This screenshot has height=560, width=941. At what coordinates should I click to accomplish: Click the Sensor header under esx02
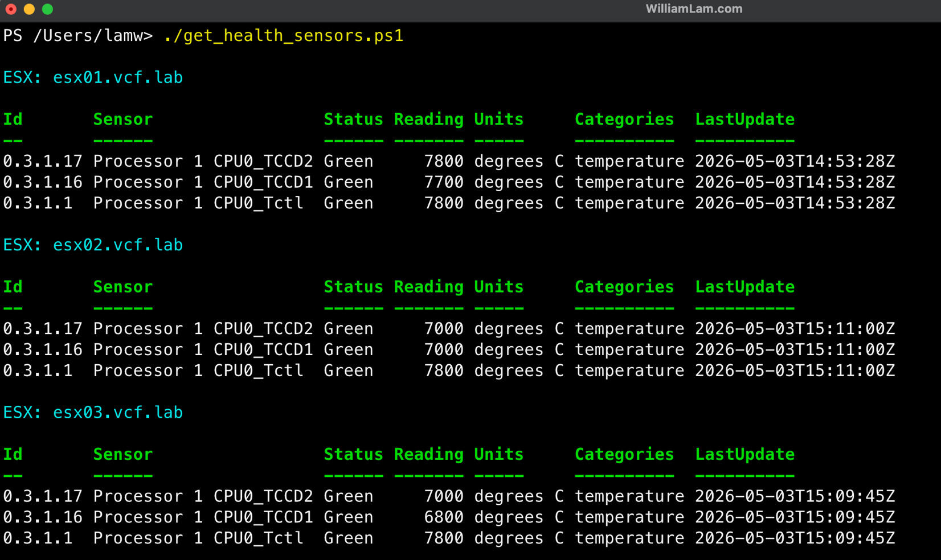tap(123, 287)
